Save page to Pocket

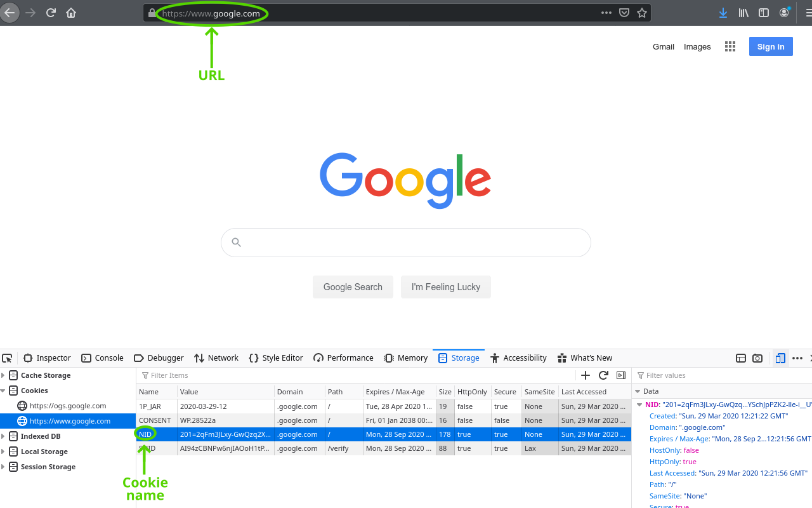point(624,13)
